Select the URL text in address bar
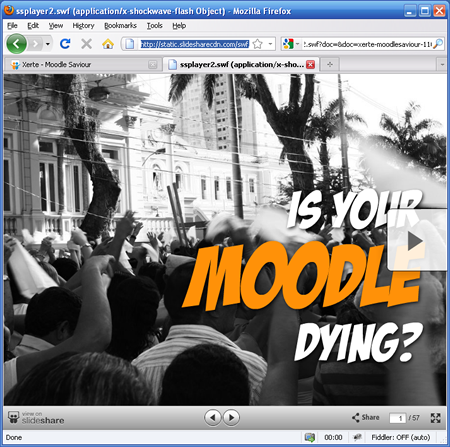The height and width of the screenshot is (447, 450). [x=195, y=44]
